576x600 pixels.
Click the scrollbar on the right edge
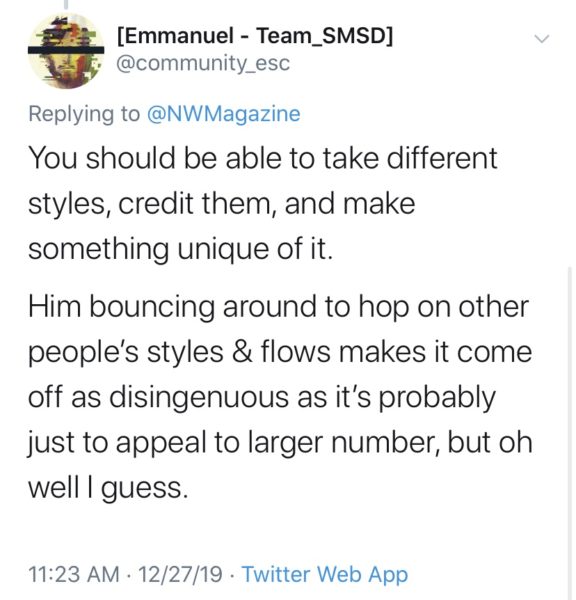point(570,432)
